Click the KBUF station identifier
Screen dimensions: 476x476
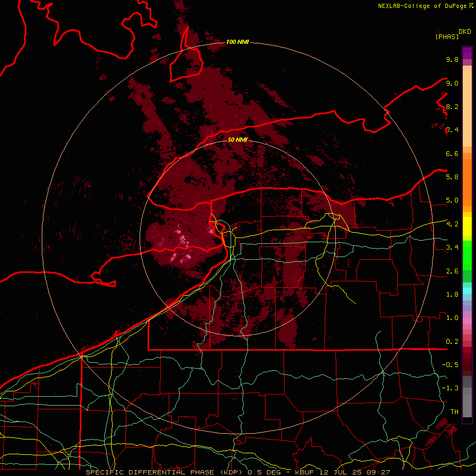(305, 472)
